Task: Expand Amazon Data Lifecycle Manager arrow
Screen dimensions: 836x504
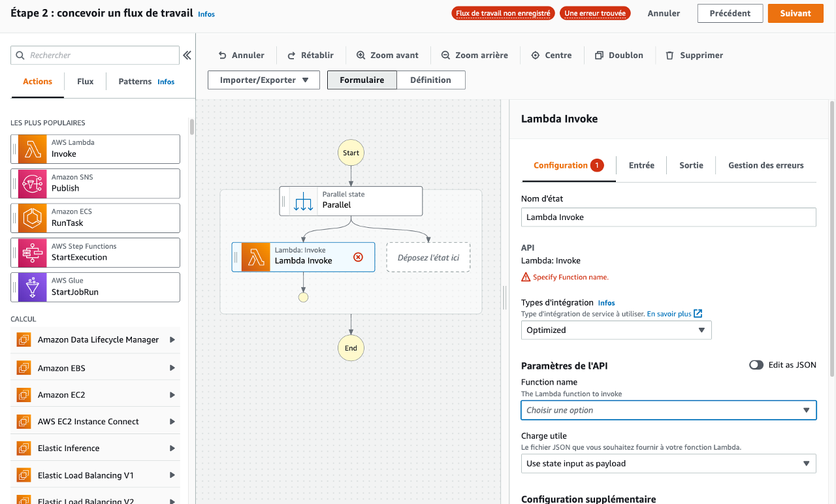Action: (x=172, y=339)
